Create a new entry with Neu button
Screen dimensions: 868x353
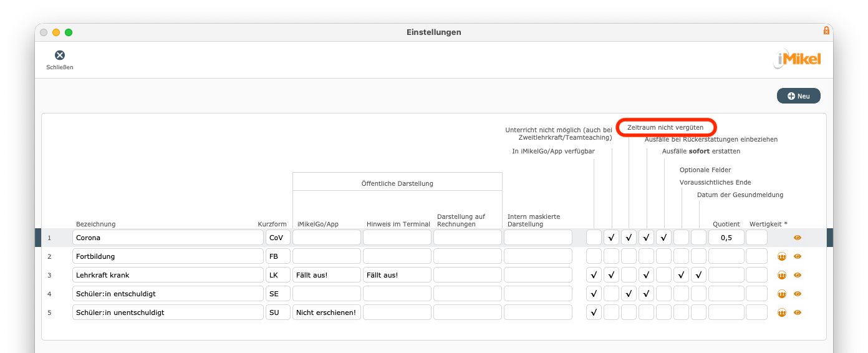pos(798,96)
